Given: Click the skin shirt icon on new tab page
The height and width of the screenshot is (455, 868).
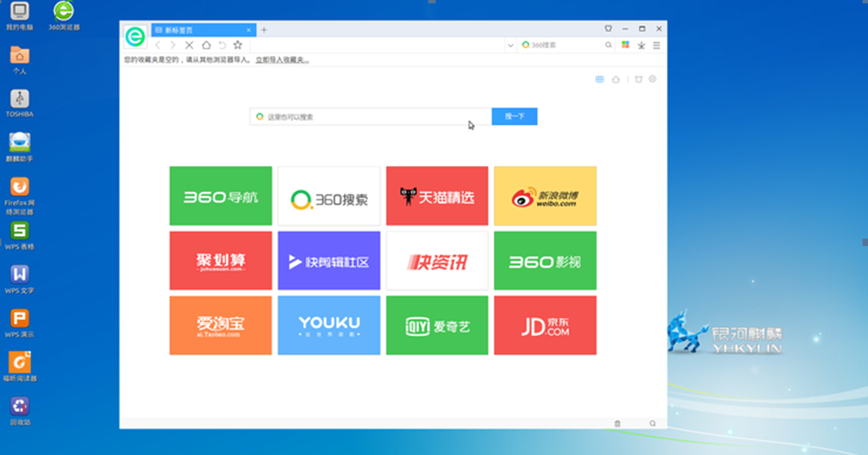Looking at the screenshot, I should pos(639,79).
